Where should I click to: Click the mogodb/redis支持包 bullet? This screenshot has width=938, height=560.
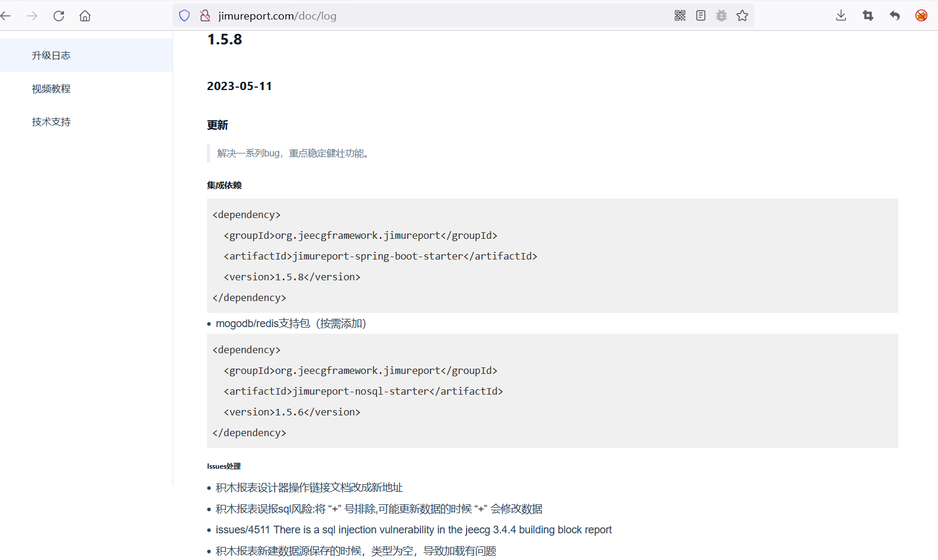(291, 324)
